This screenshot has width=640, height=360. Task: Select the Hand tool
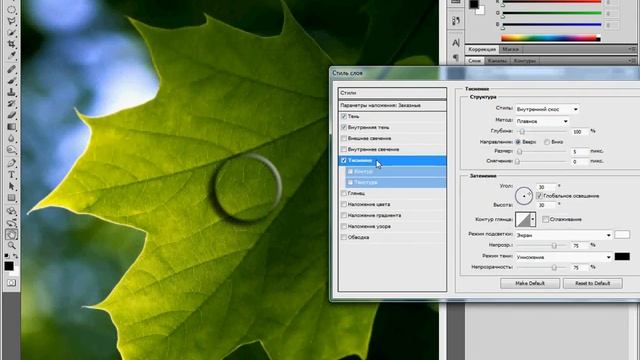pos(11,234)
